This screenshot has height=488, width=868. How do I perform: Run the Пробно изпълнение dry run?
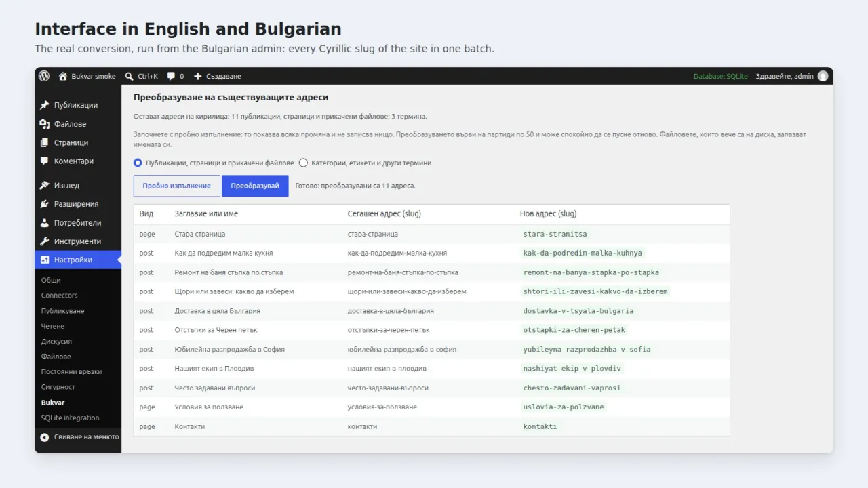tap(177, 186)
